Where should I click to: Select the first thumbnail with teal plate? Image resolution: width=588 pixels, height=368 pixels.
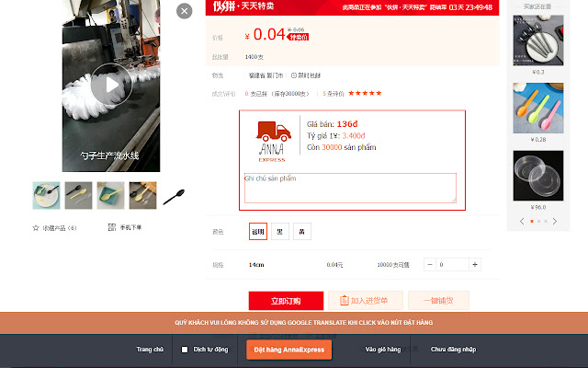click(46, 195)
